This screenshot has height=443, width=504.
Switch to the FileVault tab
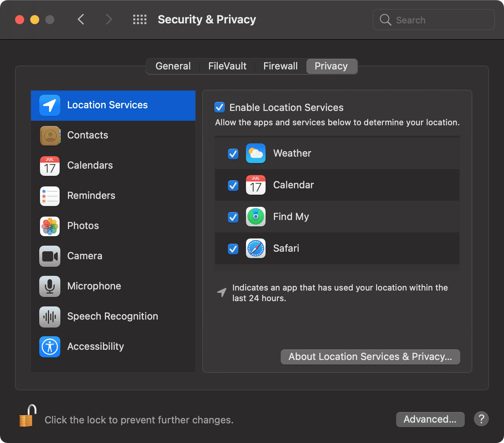tap(227, 66)
